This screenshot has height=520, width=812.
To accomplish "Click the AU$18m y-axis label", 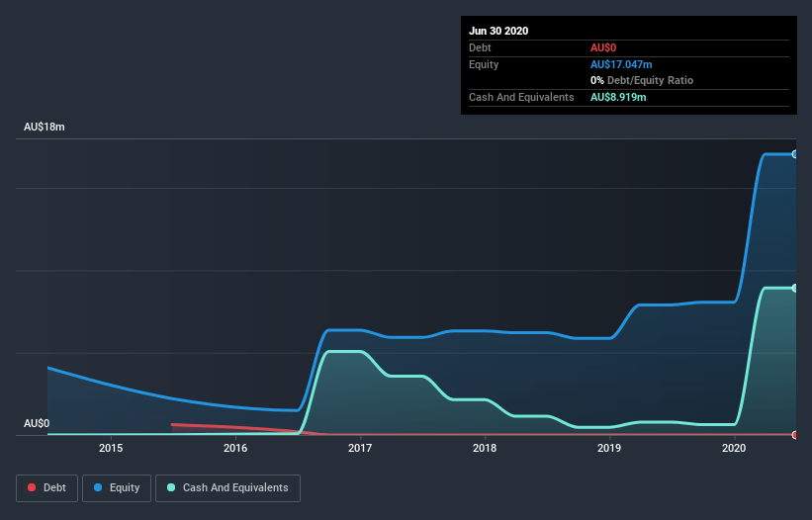I will click(x=45, y=127).
